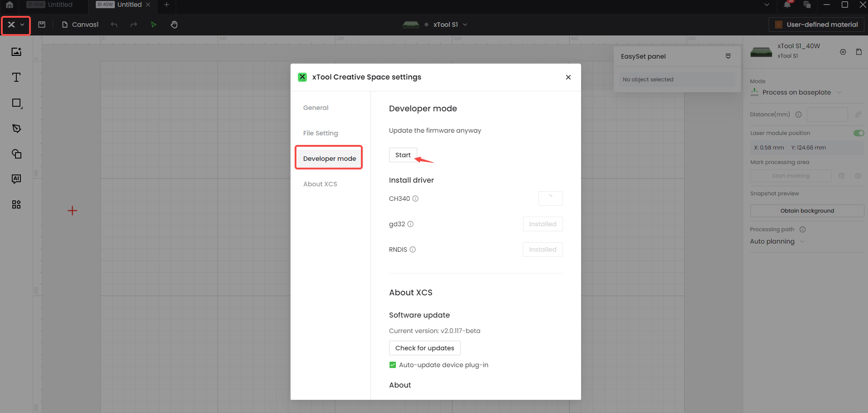Viewport: 868px width, 413px height.
Task: Click the Processing path info icon
Action: 803,229
